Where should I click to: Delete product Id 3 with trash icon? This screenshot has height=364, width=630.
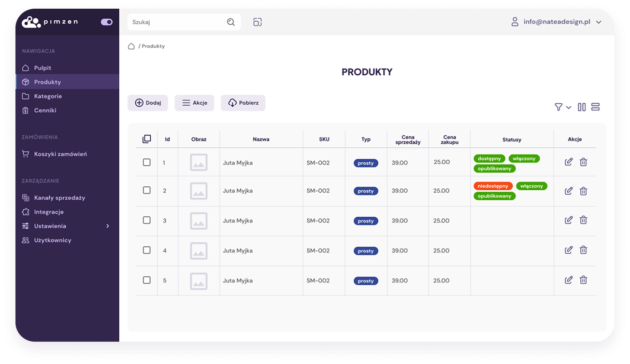pos(583,220)
